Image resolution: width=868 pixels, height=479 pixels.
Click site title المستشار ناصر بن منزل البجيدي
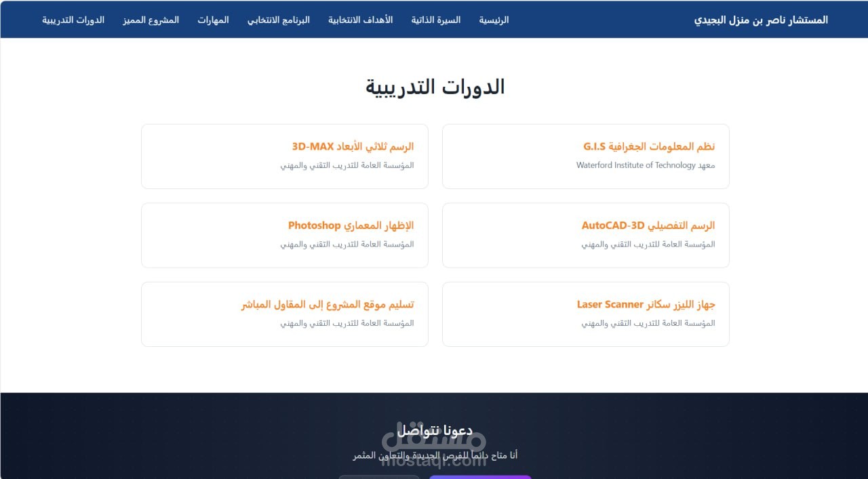(761, 20)
